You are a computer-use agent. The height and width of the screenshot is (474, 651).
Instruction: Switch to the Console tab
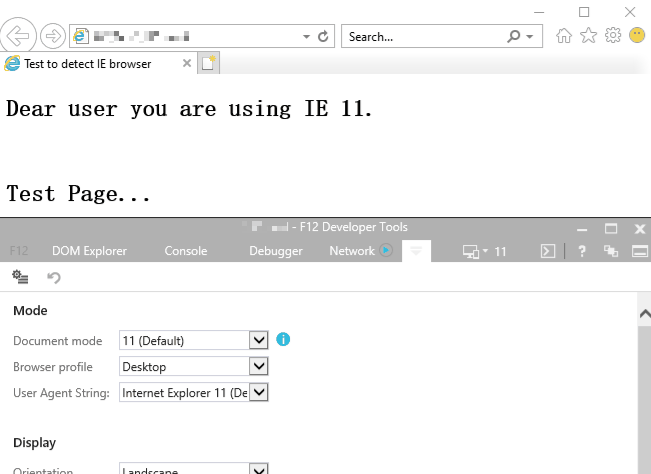click(186, 251)
